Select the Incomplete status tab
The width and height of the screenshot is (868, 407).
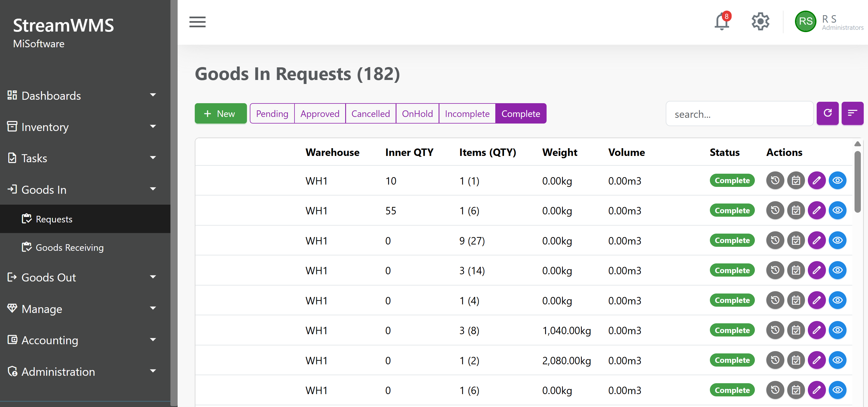467,114
